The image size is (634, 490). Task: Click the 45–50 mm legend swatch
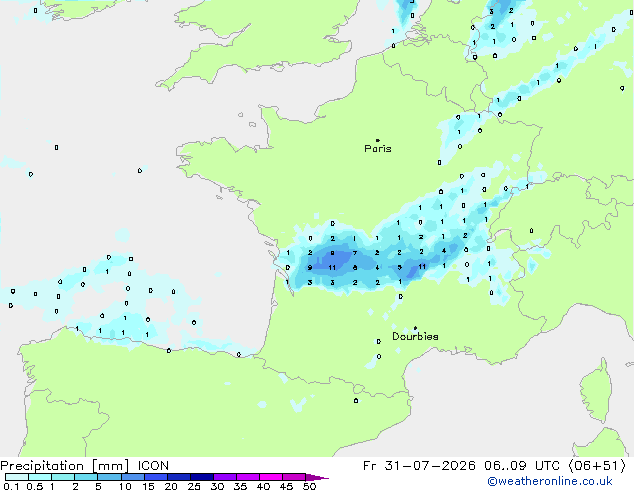pyautogui.click(x=294, y=477)
